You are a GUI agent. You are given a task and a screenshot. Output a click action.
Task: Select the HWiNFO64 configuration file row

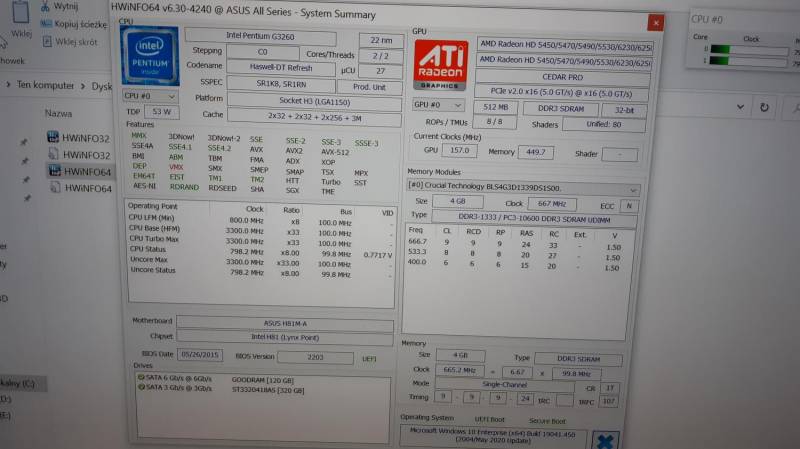point(81,188)
